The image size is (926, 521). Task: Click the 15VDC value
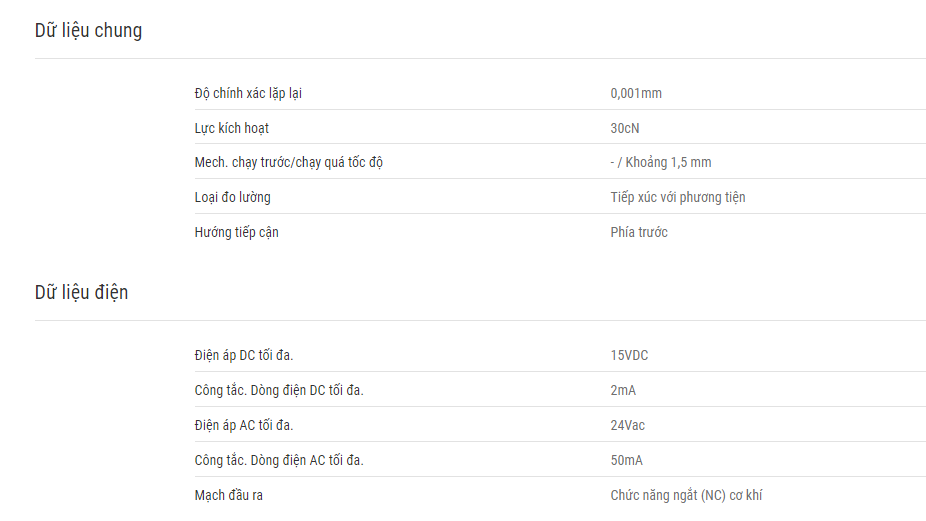tap(630, 356)
